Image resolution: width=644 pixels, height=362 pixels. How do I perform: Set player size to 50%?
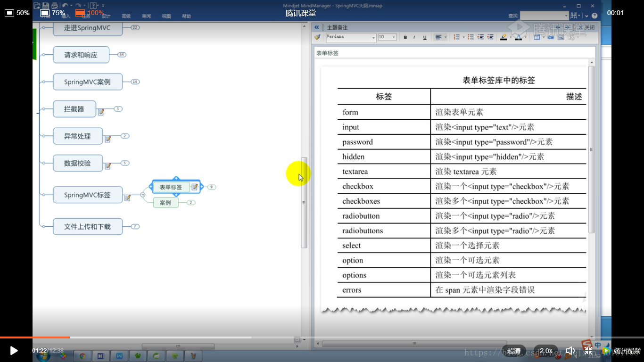tap(17, 13)
